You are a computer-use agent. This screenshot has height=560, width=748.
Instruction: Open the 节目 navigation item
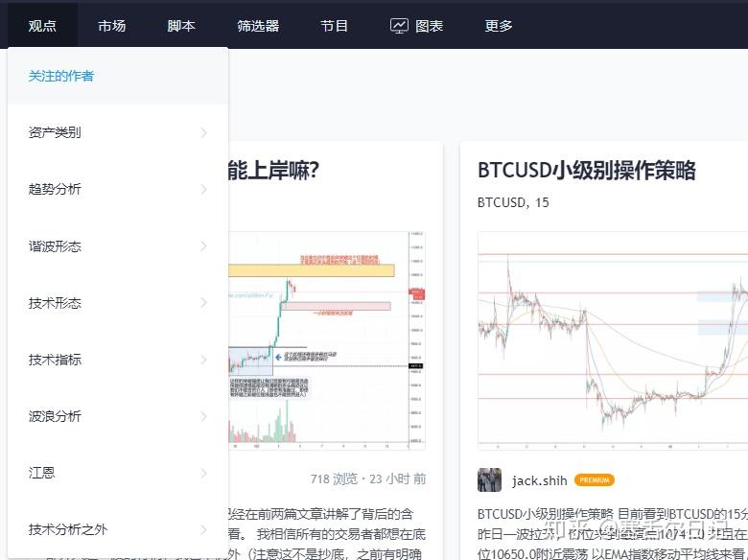(334, 26)
